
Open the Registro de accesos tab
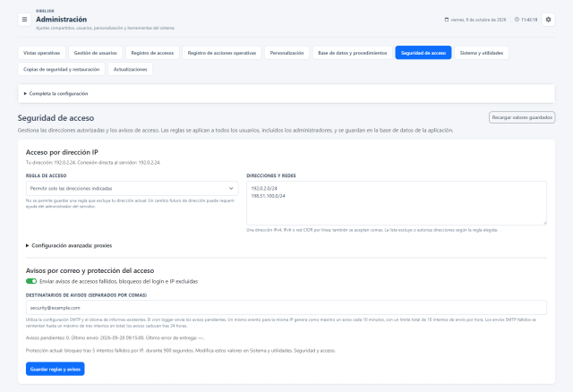click(152, 53)
